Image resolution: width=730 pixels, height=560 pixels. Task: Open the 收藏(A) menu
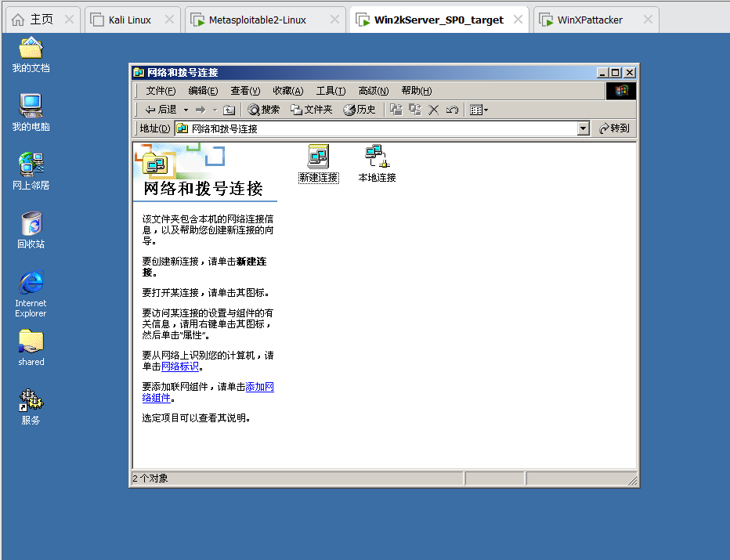tap(287, 91)
